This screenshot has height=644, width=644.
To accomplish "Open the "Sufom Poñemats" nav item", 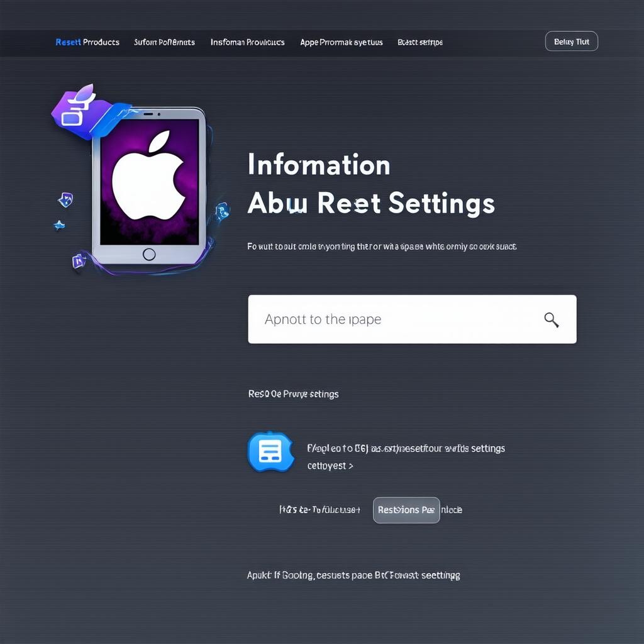I will (164, 42).
